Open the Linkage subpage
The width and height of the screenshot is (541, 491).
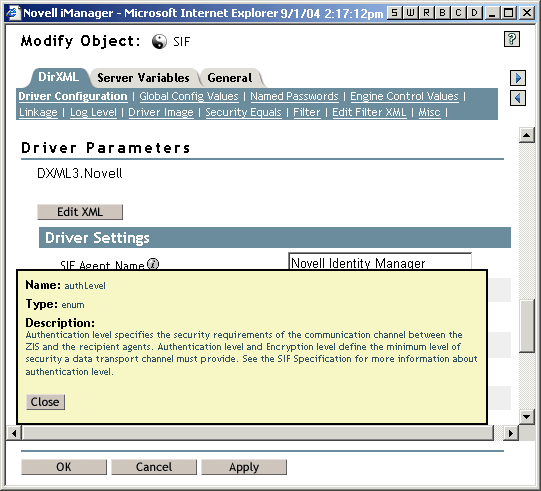click(x=38, y=112)
